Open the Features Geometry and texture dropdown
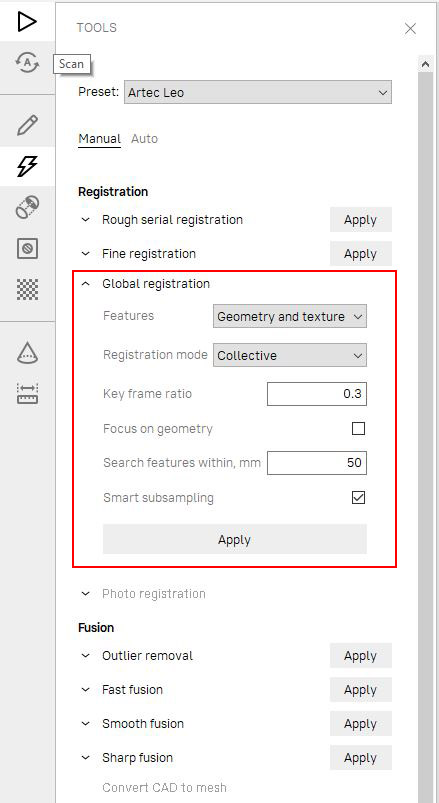This screenshot has width=439, height=803. 290,316
